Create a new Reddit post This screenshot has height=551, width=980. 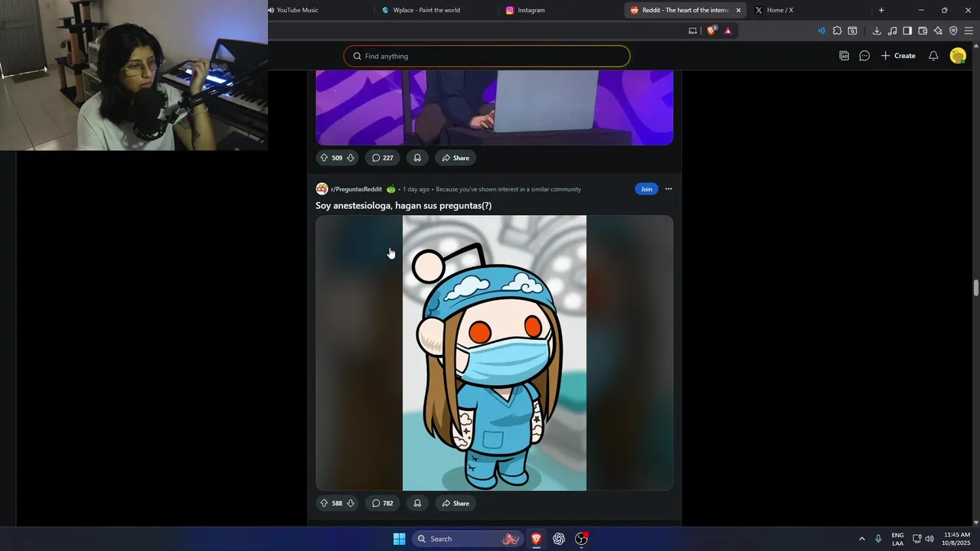pos(898,56)
